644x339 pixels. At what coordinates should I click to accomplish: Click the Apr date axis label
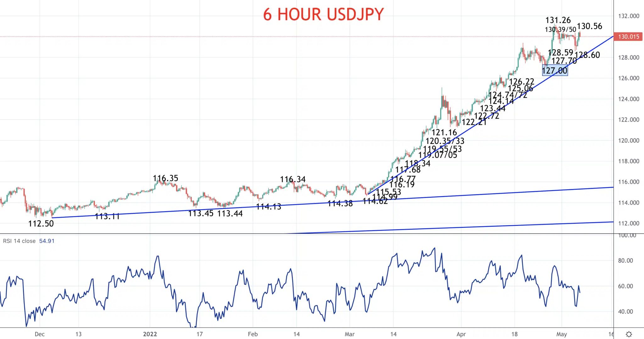tap(461, 334)
